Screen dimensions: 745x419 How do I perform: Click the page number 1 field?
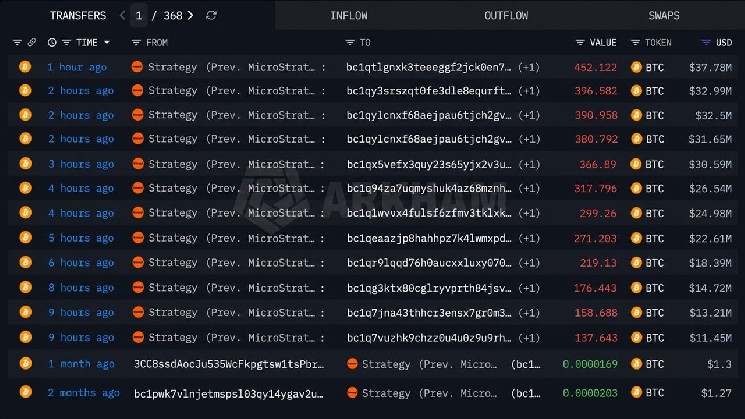click(139, 16)
